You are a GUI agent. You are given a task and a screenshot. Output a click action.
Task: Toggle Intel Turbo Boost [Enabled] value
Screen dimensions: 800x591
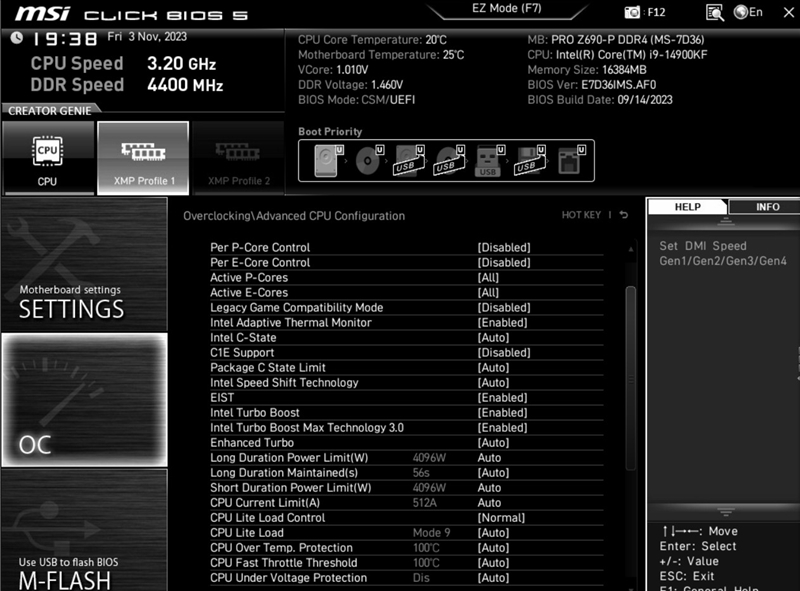tap(503, 412)
